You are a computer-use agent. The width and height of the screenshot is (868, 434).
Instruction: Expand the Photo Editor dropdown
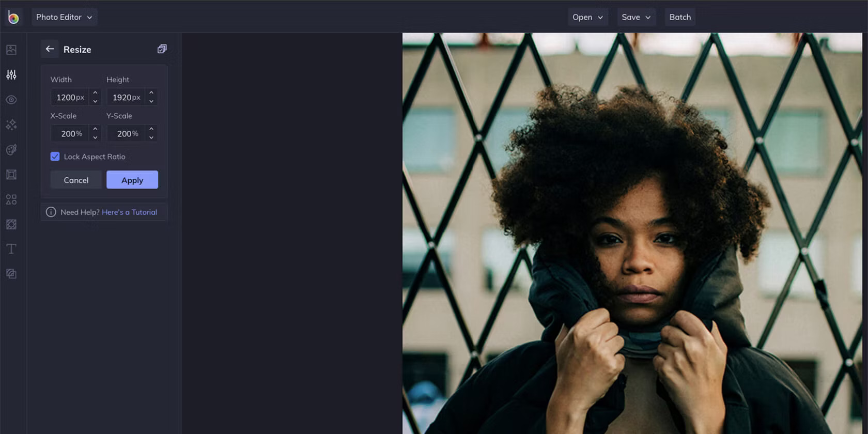64,17
